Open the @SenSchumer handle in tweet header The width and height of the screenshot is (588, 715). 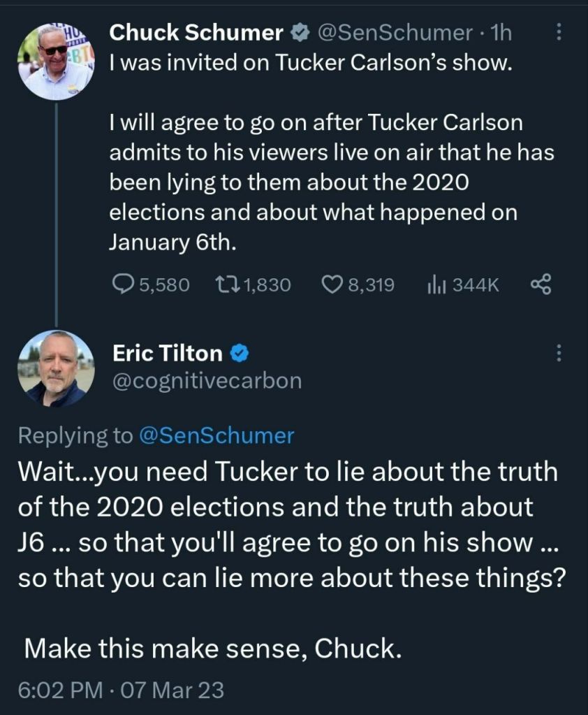(x=394, y=32)
